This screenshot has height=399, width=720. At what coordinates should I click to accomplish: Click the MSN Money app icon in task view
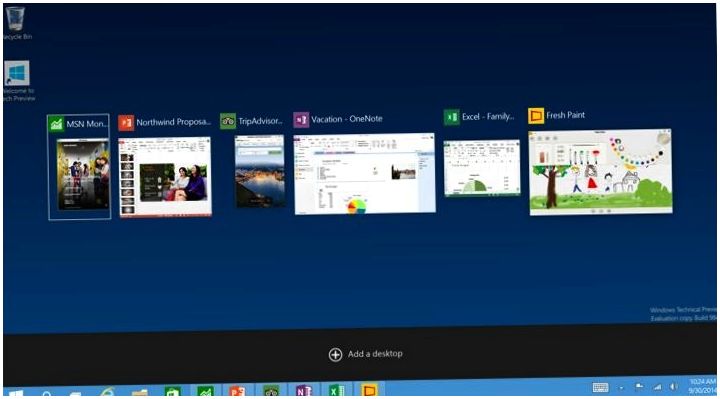[56, 124]
